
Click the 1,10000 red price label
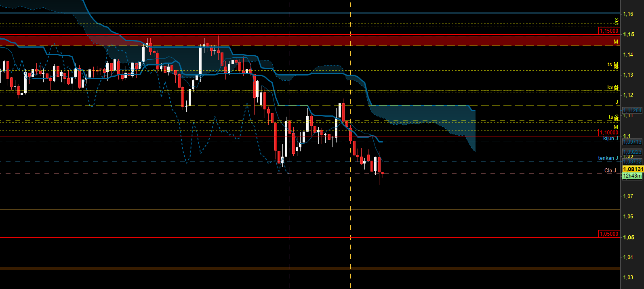coord(609,132)
